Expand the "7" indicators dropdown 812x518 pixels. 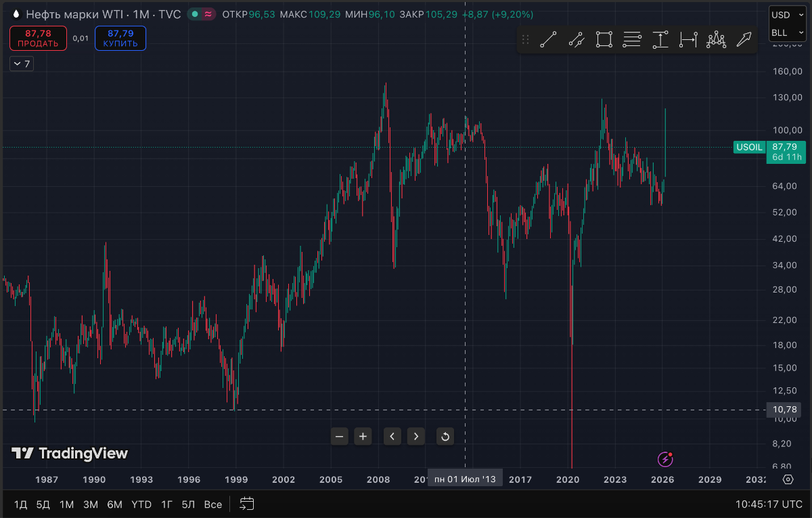point(21,63)
